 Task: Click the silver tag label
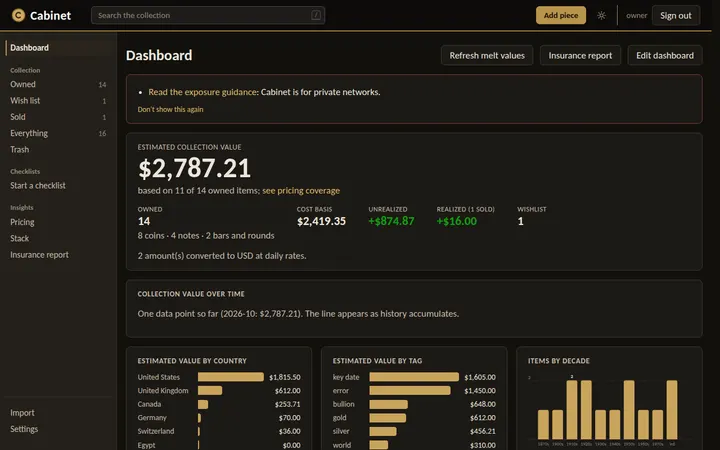point(341,431)
